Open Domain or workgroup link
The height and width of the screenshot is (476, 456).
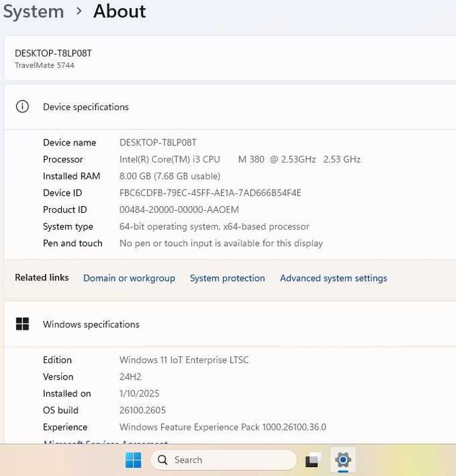(129, 278)
